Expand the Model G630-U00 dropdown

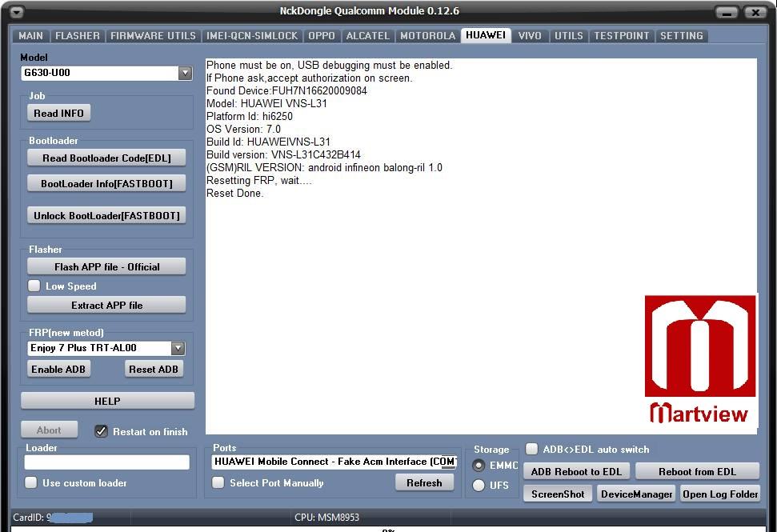click(x=185, y=73)
